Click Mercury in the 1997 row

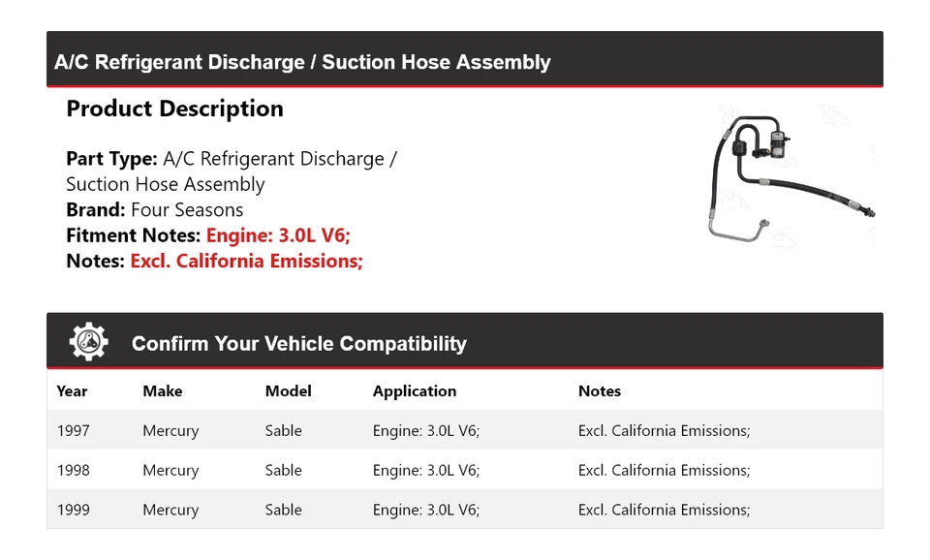coord(170,431)
